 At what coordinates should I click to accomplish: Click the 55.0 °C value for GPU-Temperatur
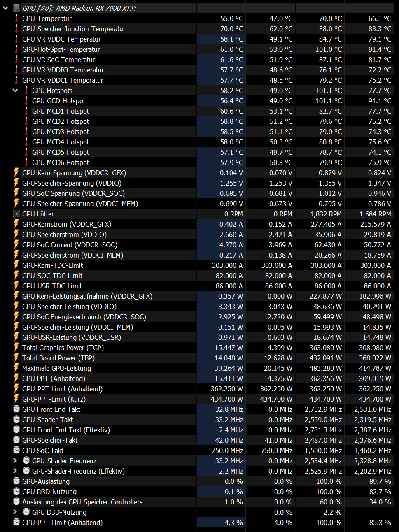click(231, 19)
